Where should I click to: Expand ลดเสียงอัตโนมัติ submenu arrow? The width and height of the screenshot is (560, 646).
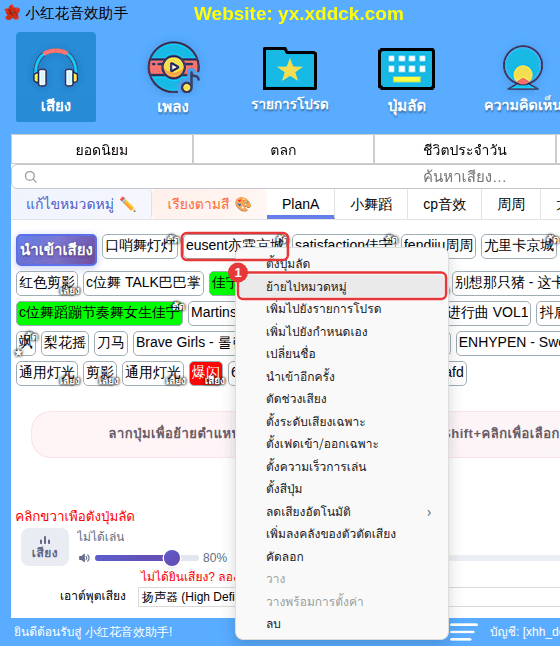click(429, 513)
